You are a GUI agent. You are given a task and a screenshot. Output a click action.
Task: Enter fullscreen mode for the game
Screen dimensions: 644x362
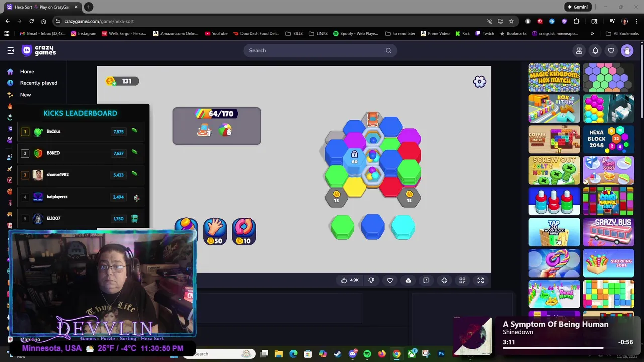(x=480, y=280)
